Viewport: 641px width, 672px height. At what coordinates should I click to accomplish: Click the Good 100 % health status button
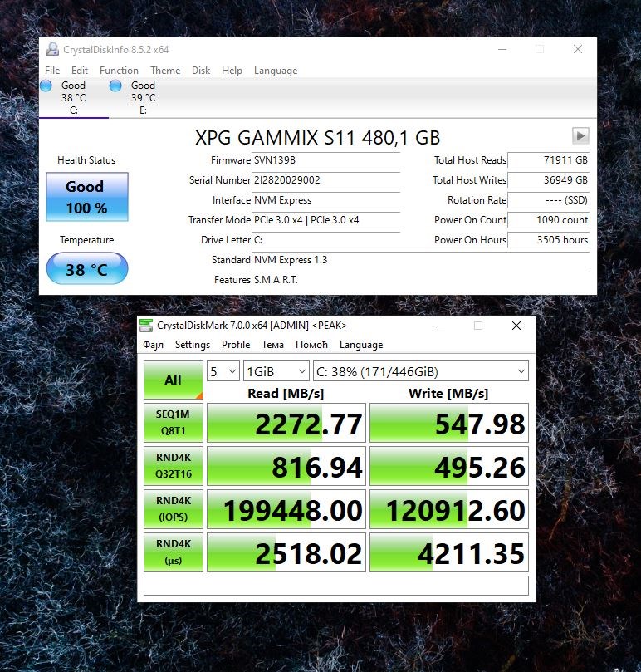point(87,197)
